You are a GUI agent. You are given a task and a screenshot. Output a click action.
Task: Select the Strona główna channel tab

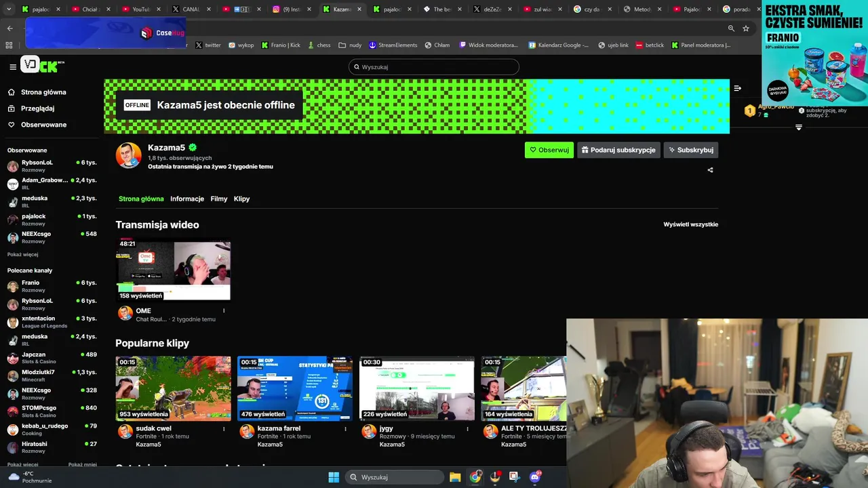pyautogui.click(x=141, y=199)
